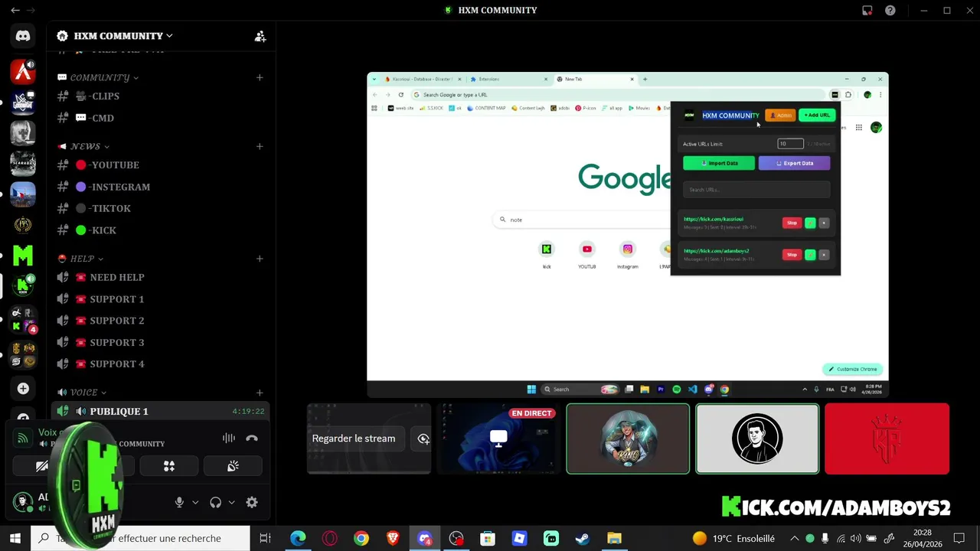Collapse the HELP category

tap(81, 259)
